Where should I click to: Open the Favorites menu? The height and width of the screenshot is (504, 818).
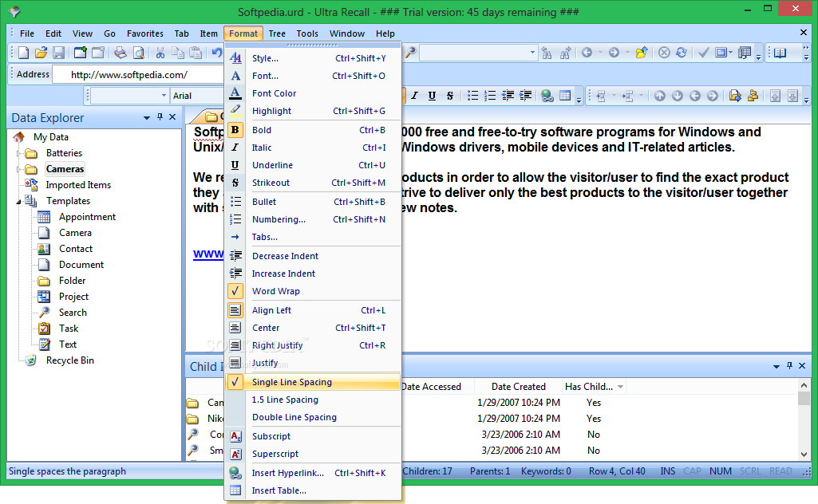point(145,33)
